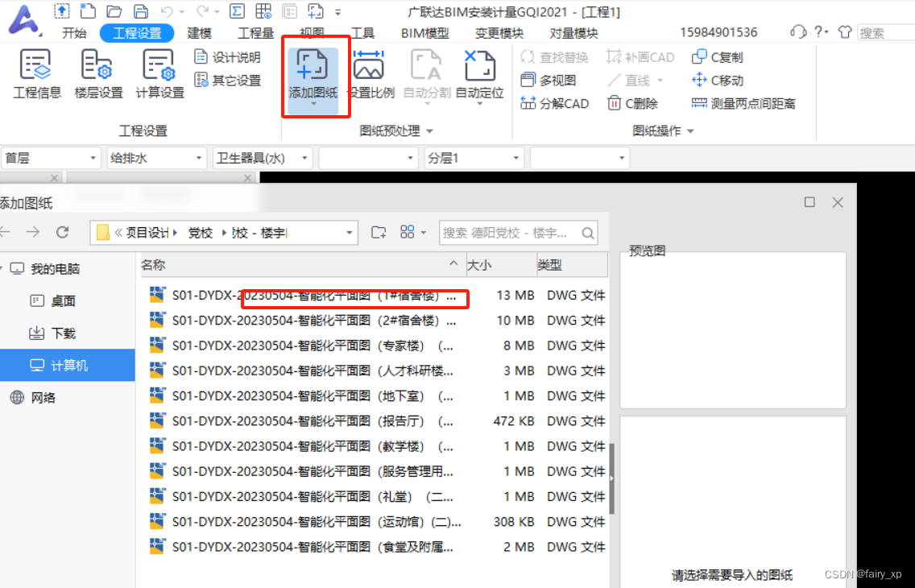This screenshot has height=588, width=915.
Task: Switch to the 建模 ribbon tab
Action: (x=200, y=33)
